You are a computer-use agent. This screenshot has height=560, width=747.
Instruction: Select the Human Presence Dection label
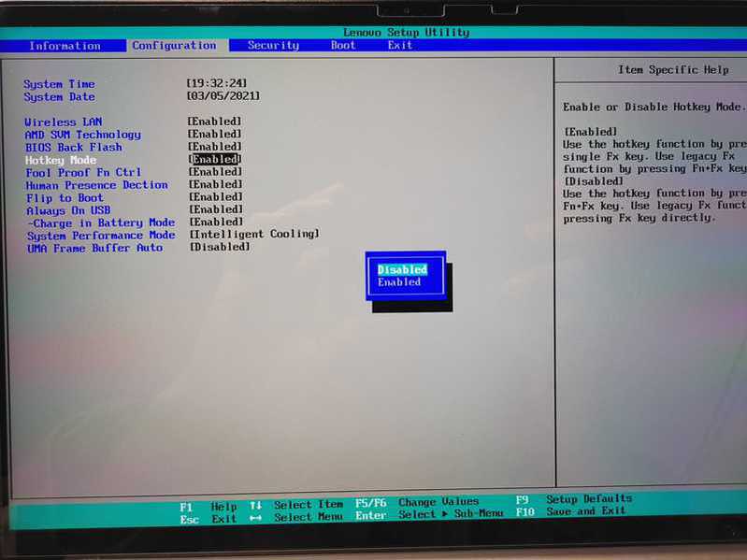click(x=97, y=185)
